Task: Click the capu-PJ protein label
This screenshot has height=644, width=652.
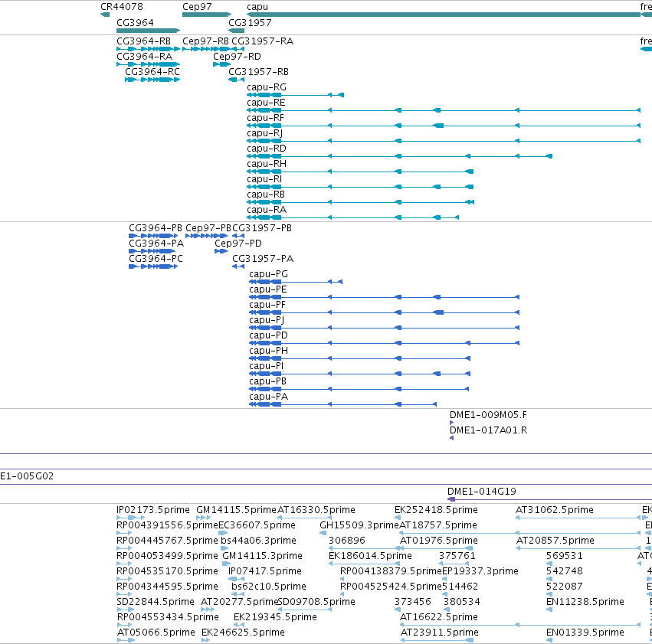Action: [267, 320]
